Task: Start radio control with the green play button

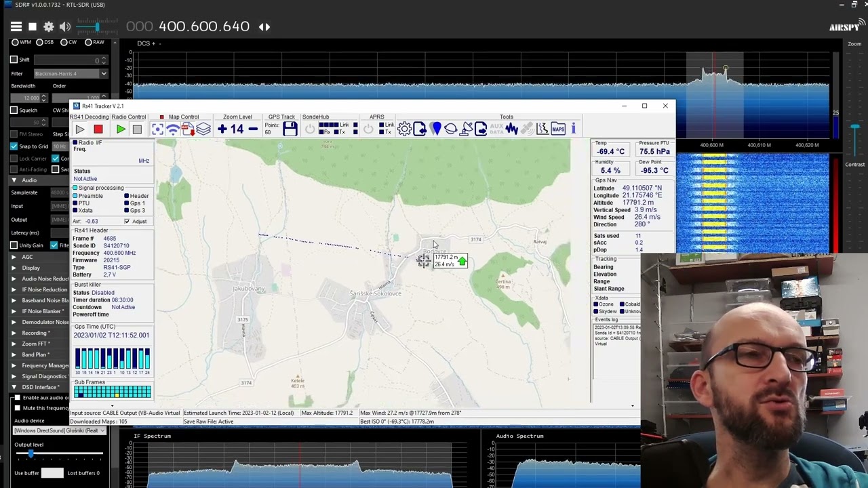Action: coord(121,129)
